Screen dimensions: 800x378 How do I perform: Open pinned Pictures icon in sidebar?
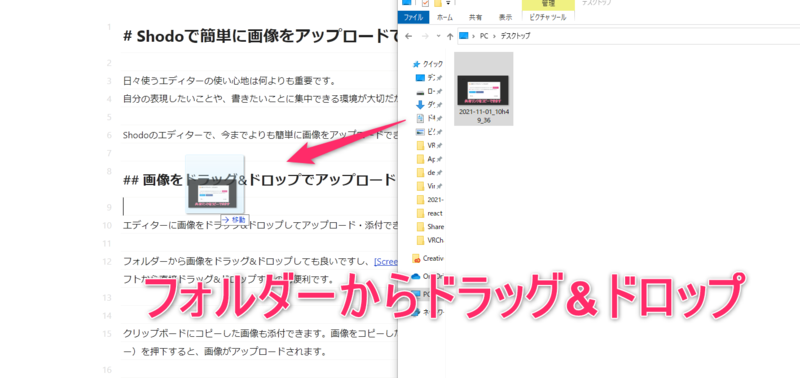pos(420,132)
